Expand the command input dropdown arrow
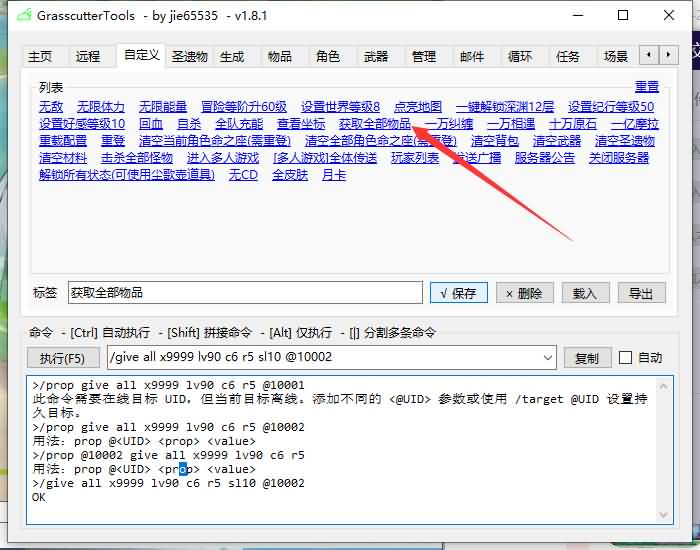 546,358
